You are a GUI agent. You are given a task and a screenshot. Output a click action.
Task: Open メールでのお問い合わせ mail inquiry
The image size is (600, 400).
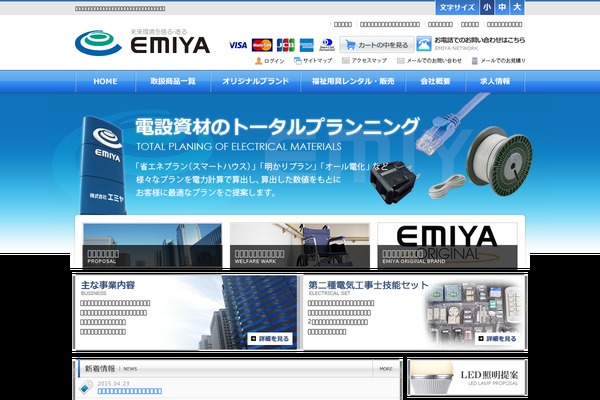[x=429, y=60]
